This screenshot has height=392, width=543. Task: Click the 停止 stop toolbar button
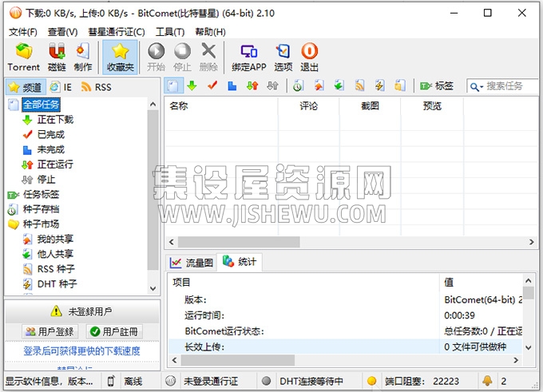(182, 57)
